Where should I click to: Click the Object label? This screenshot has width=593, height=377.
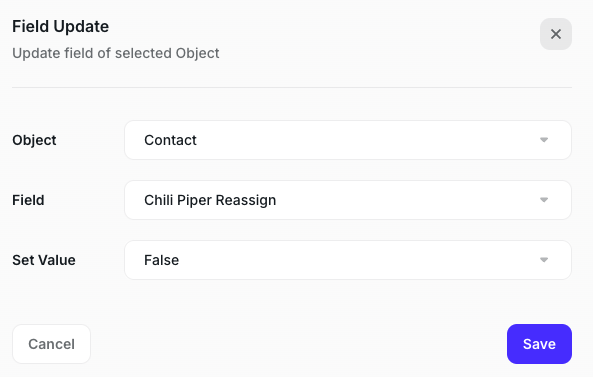pyautogui.click(x=34, y=140)
